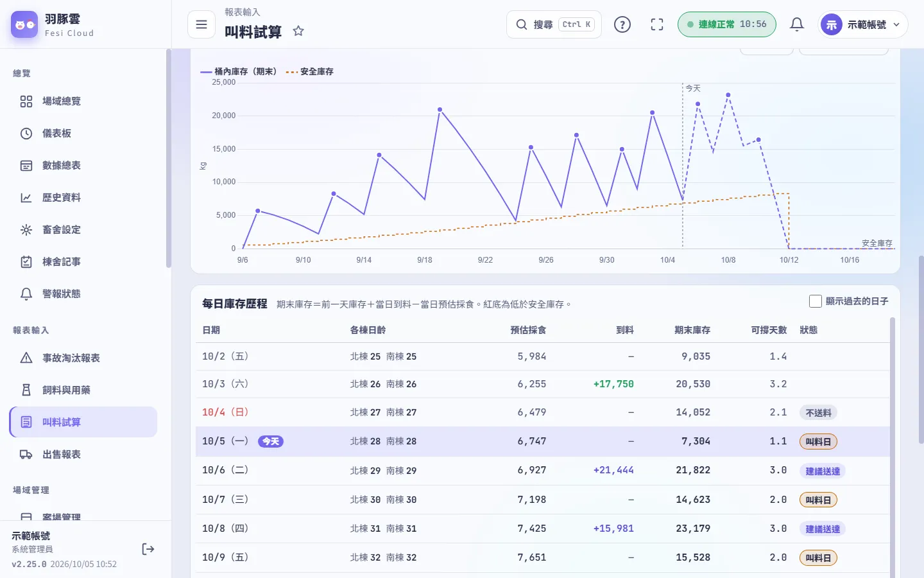Log out using the sidebar exit icon
The width and height of the screenshot is (924, 578).
[148, 549]
